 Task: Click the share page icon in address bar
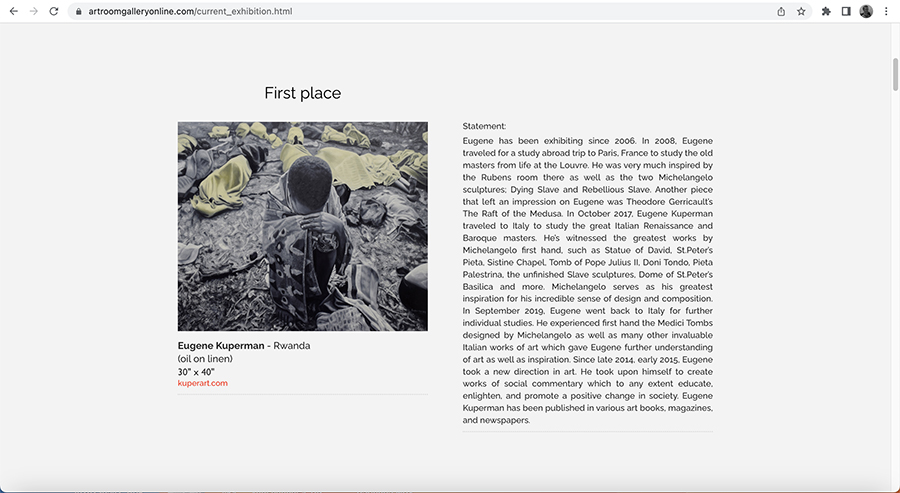pos(781,11)
